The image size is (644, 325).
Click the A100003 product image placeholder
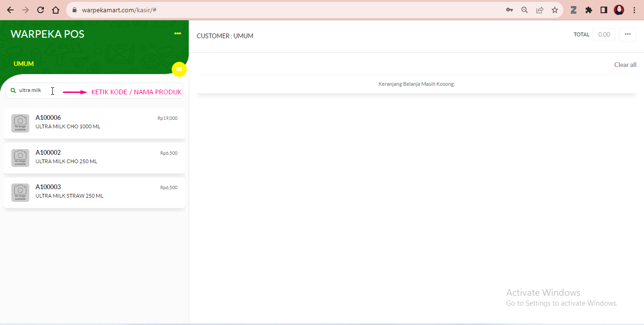20,192
